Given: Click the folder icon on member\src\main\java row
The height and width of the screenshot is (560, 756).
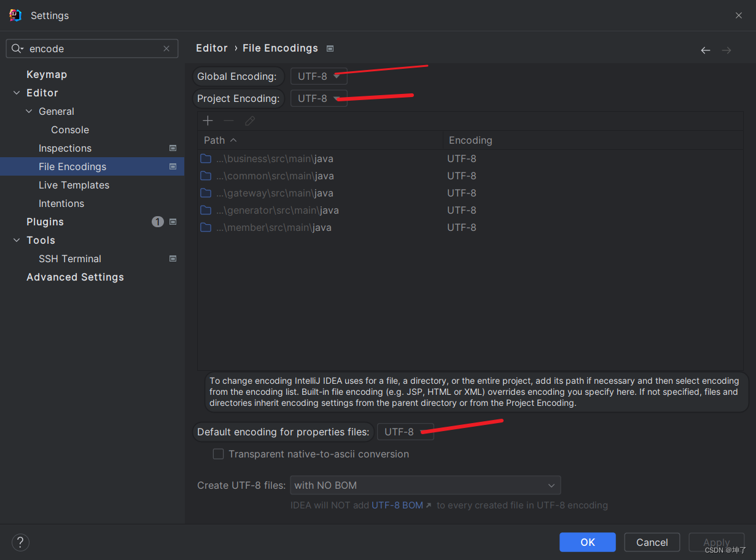Looking at the screenshot, I should [x=206, y=227].
